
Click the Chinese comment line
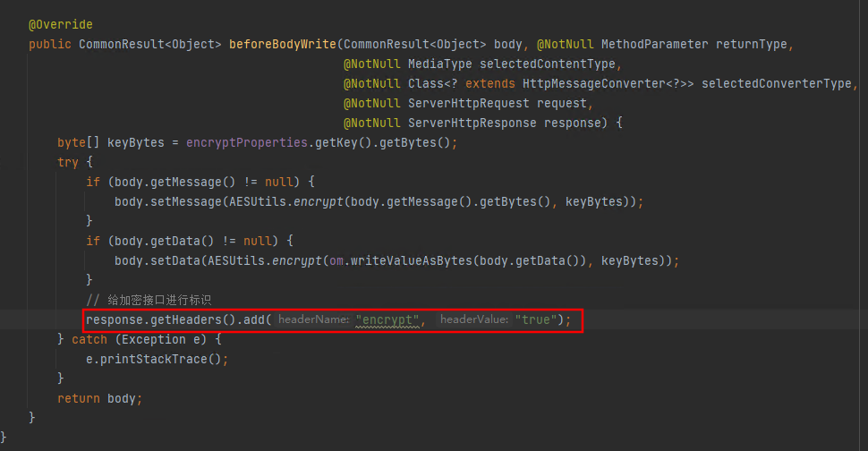pos(149,300)
